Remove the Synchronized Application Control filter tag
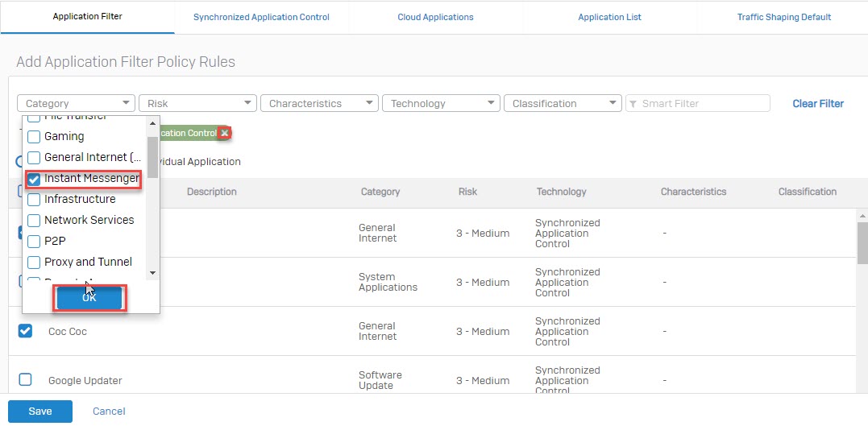868x426 pixels. (224, 133)
